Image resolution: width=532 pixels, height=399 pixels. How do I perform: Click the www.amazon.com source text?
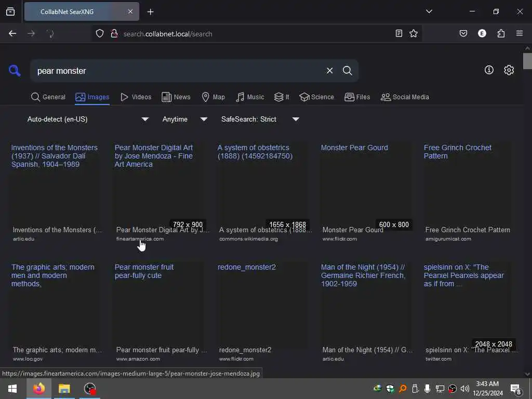tap(138, 359)
